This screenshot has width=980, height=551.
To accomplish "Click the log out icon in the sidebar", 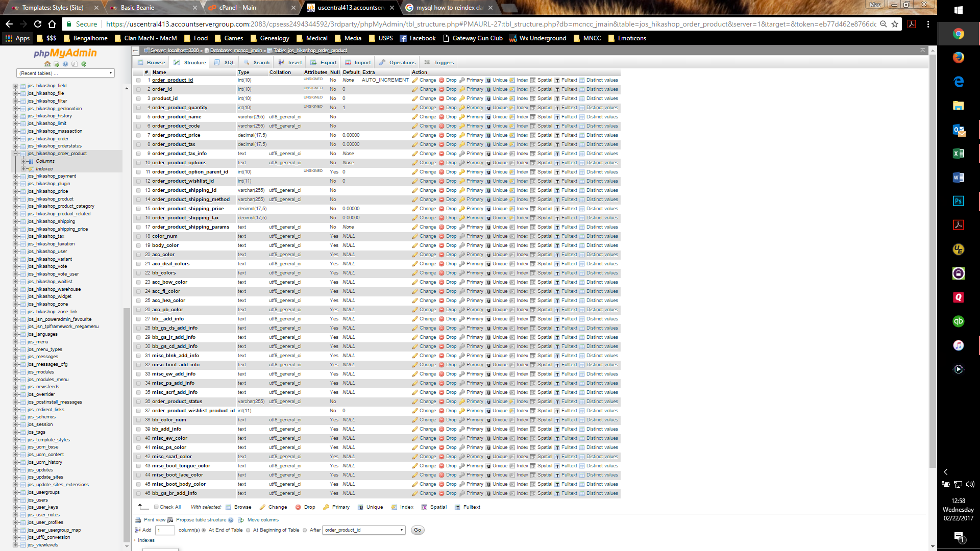I will [56, 64].
